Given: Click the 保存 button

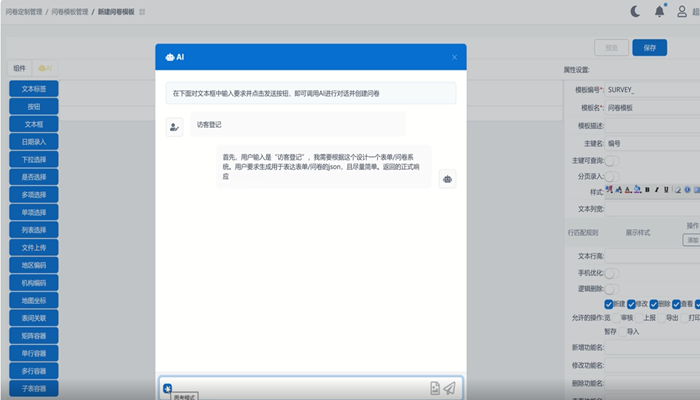Looking at the screenshot, I should (x=650, y=48).
